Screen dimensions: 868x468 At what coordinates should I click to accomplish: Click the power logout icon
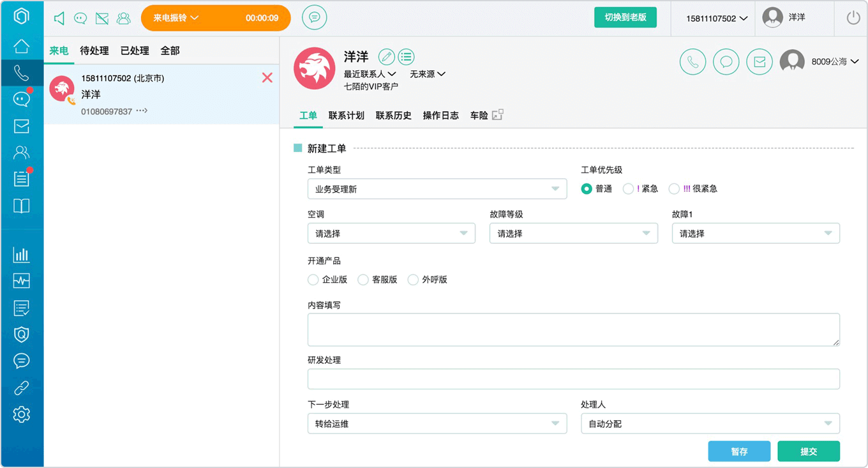[x=853, y=18]
